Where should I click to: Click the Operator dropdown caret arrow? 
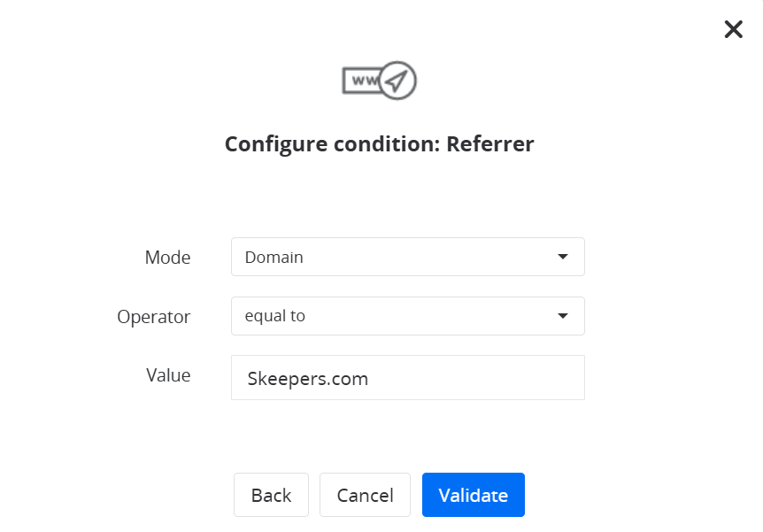(x=563, y=316)
